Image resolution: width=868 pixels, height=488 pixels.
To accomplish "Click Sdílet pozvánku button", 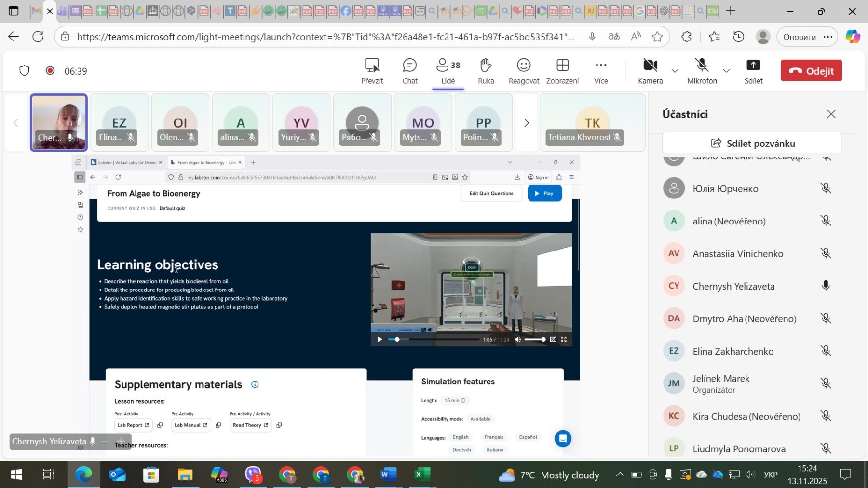I will point(752,143).
